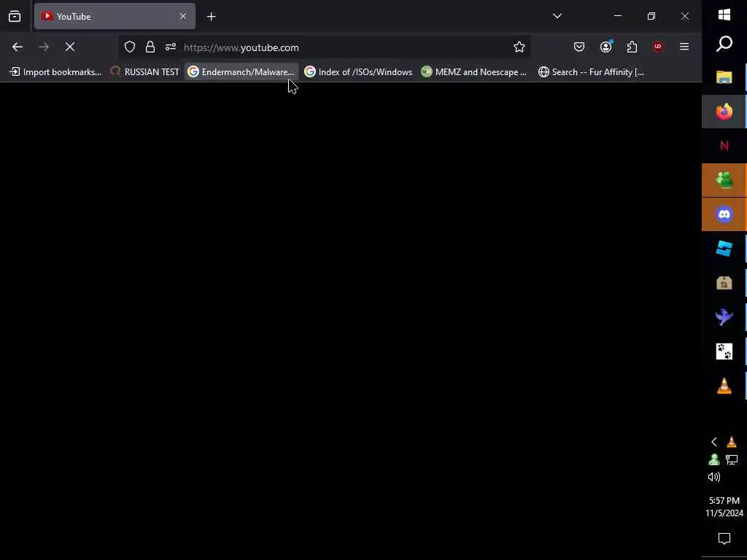
Task: Open the volume speaker control
Action: [x=714, y=477]
